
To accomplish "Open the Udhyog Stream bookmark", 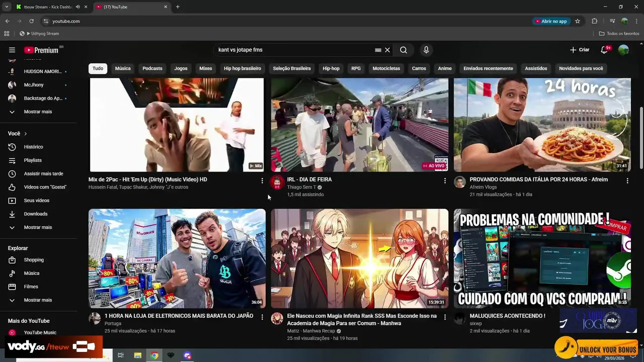I will [40, 34].
